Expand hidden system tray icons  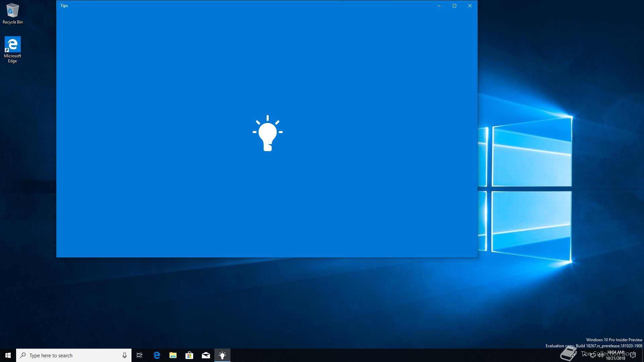tap(585, 355)
